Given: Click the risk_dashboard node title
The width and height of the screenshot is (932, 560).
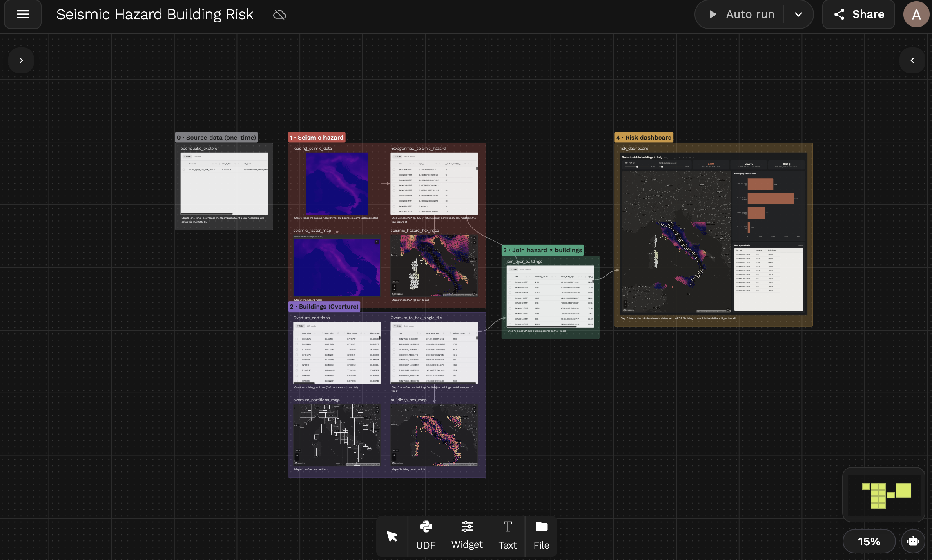Looking at the screenshot, I should [x=634, y=148].
